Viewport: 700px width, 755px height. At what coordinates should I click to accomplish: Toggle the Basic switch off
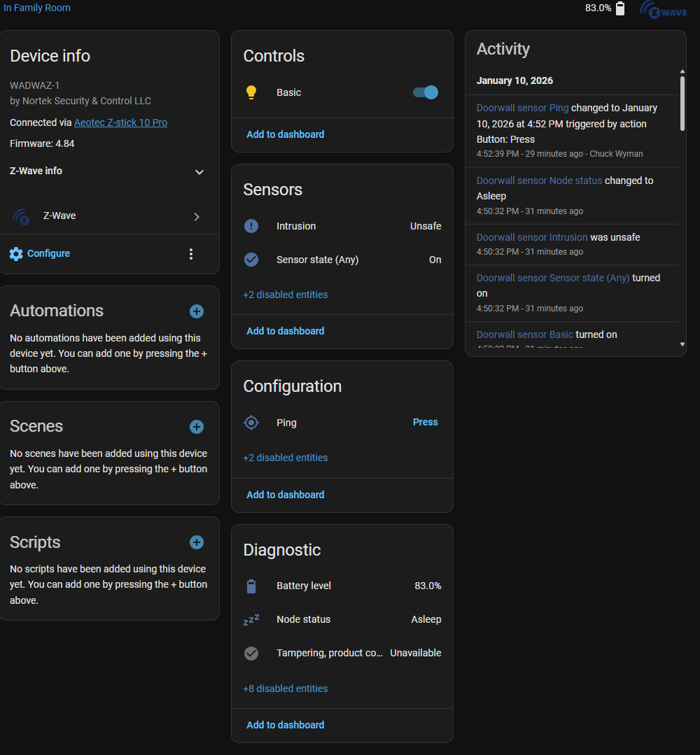(426, 92)
